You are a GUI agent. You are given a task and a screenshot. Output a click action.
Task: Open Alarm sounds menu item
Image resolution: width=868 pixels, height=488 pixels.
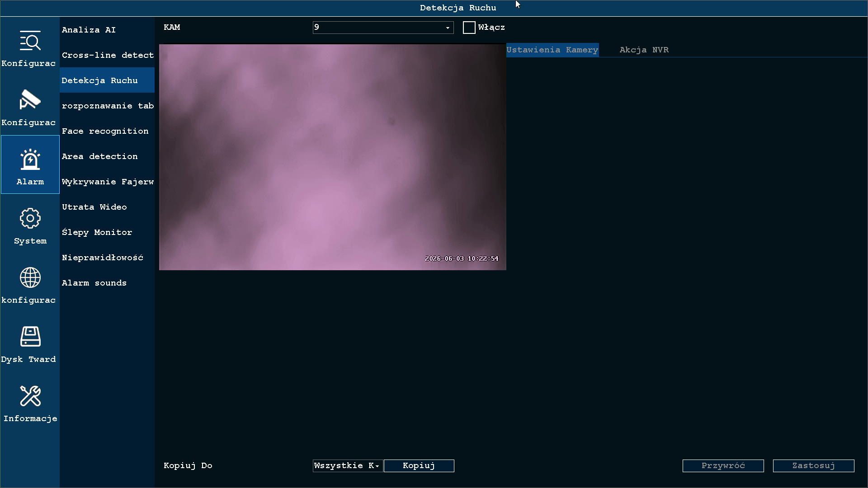107,283
